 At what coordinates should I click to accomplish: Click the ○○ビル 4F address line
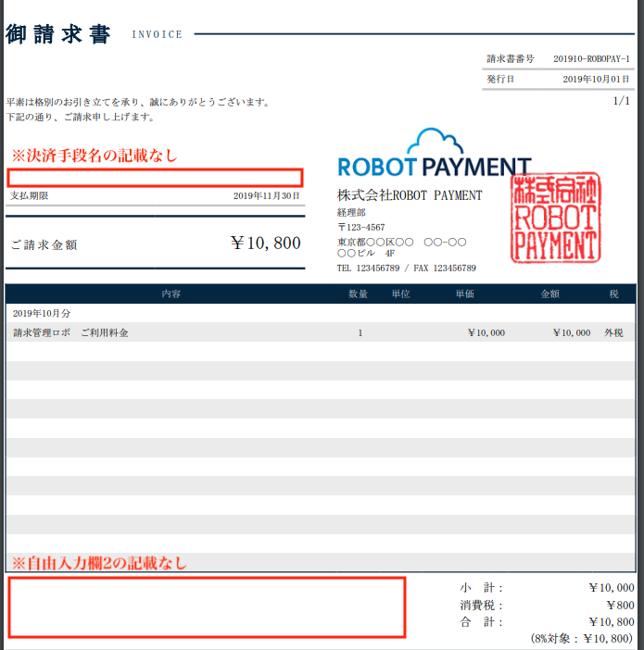coord(366,254)
